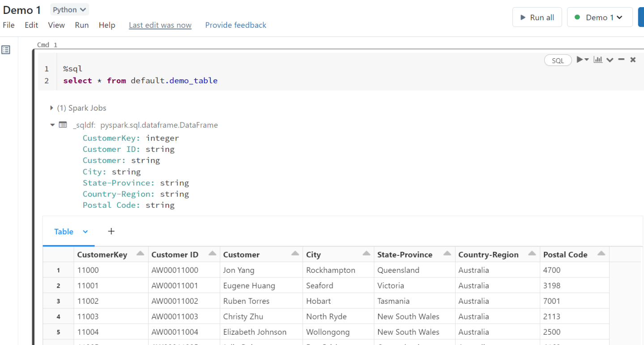Screen dimensions: 644x345
Task: Open the Python language selector dropdown
Action: [69, 9]
